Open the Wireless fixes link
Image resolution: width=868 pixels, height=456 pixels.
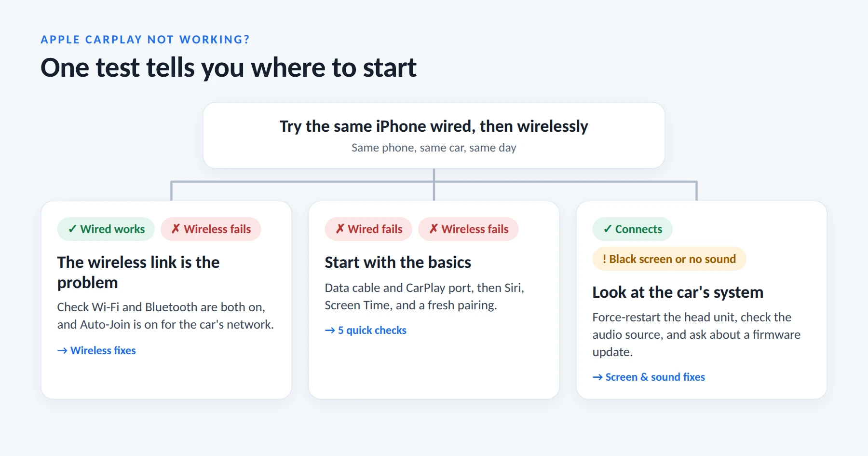pos(96,350)
